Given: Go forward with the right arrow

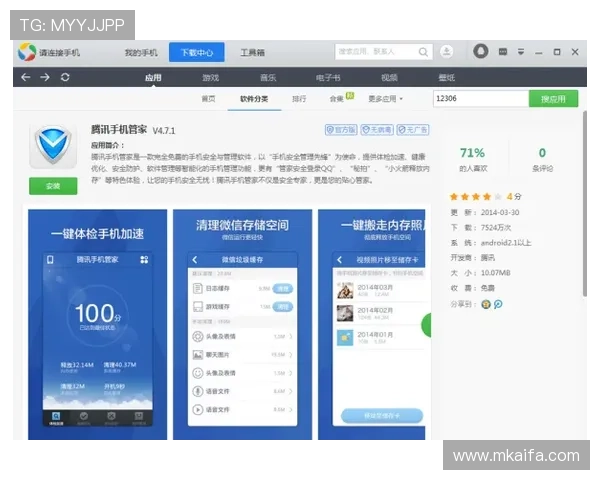Looking at the screenshot, I should coord(45,77).
